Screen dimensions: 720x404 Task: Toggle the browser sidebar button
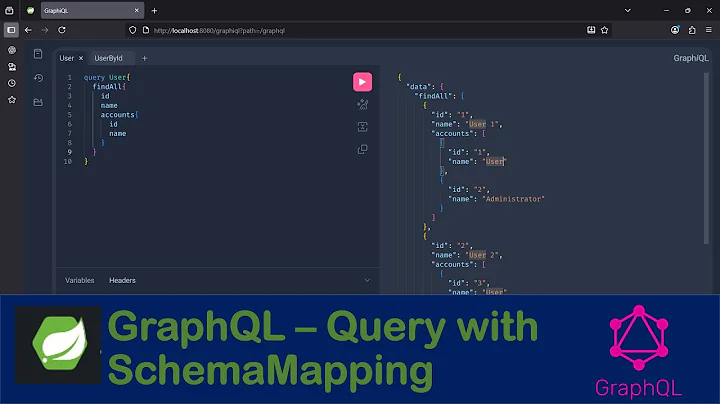11,30
